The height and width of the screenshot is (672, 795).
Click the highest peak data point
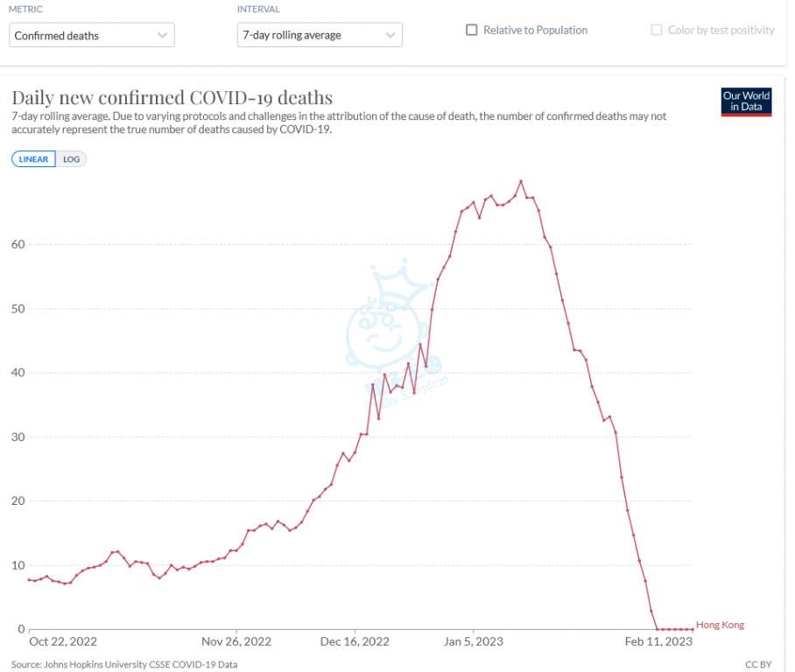coord(521,182)
